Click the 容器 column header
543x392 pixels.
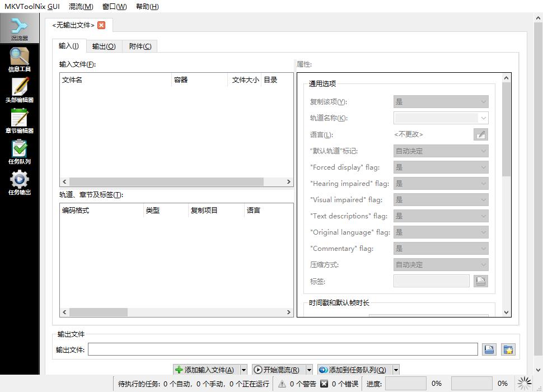[199, 80]
